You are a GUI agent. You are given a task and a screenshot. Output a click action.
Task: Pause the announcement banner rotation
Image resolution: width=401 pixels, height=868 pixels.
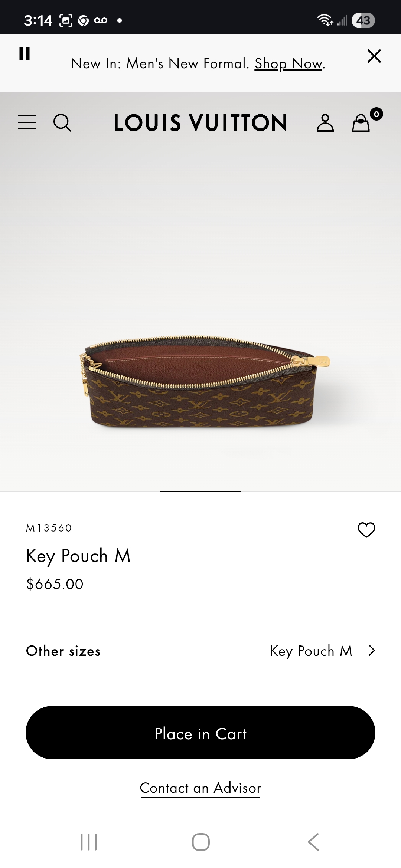(25, 54)
